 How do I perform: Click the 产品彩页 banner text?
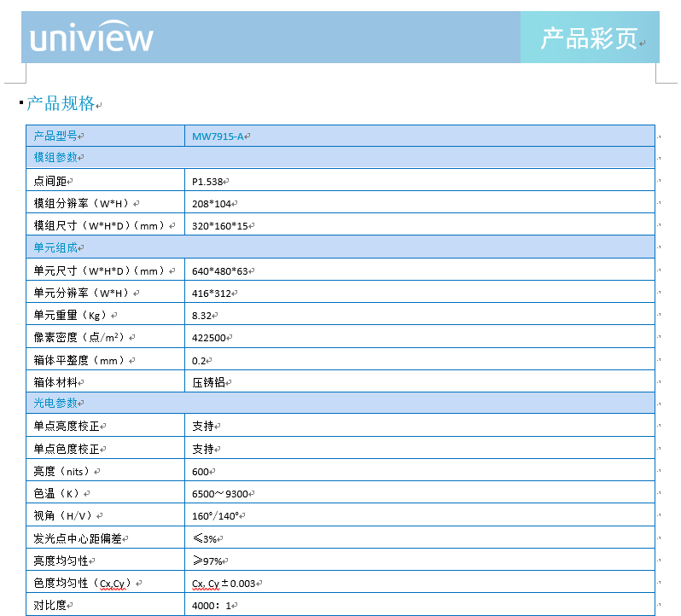(x=589, y=38)
